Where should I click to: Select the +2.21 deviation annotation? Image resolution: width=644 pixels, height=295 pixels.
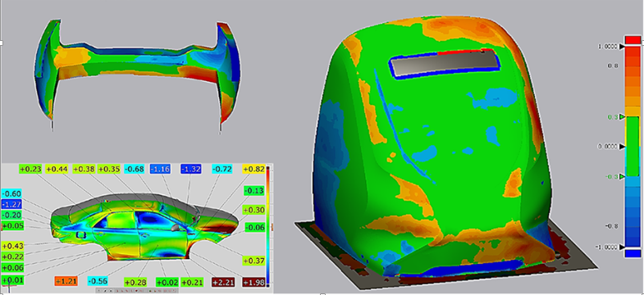[x=223, y=282]
